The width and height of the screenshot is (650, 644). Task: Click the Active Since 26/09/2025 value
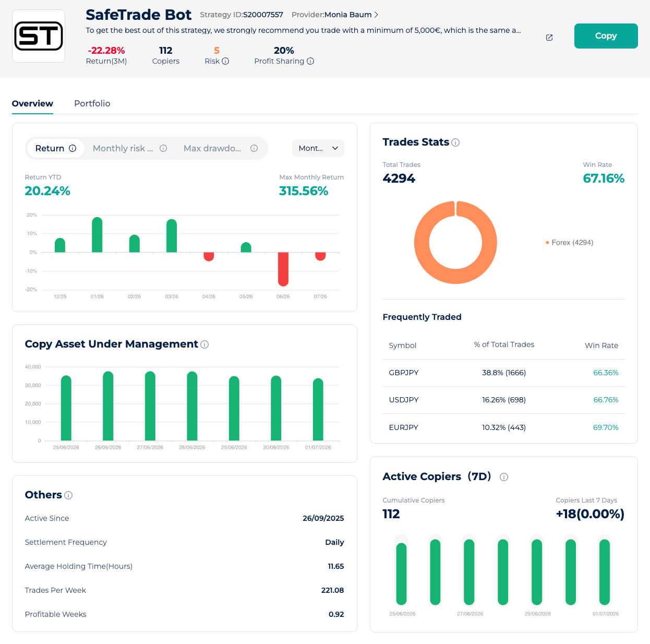click(323, 518)
